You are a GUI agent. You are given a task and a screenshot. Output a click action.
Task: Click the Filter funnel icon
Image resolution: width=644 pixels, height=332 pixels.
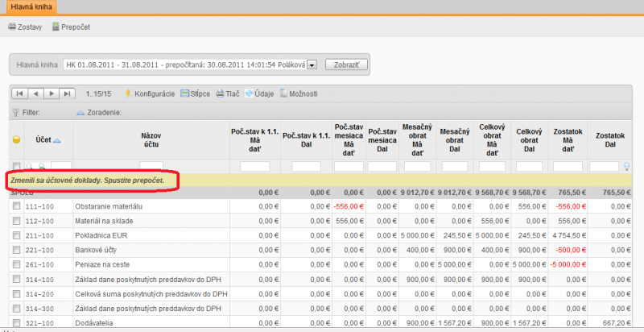[x=15, y=112]
